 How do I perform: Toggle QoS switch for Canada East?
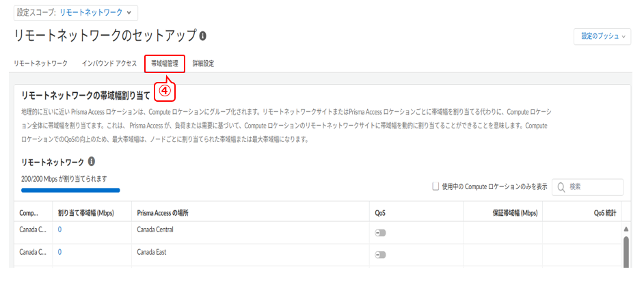tap(380, 255)
